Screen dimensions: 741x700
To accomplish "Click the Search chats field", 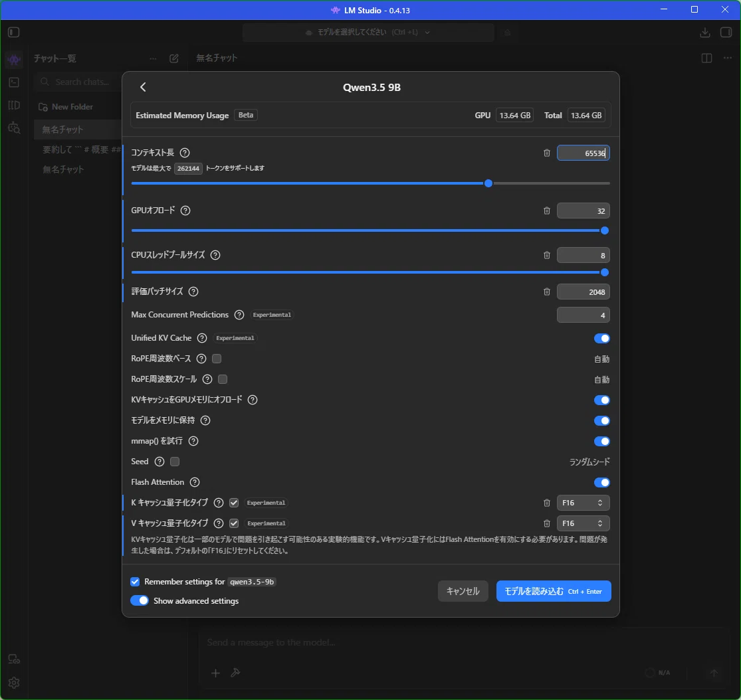I will pos(78,82).
